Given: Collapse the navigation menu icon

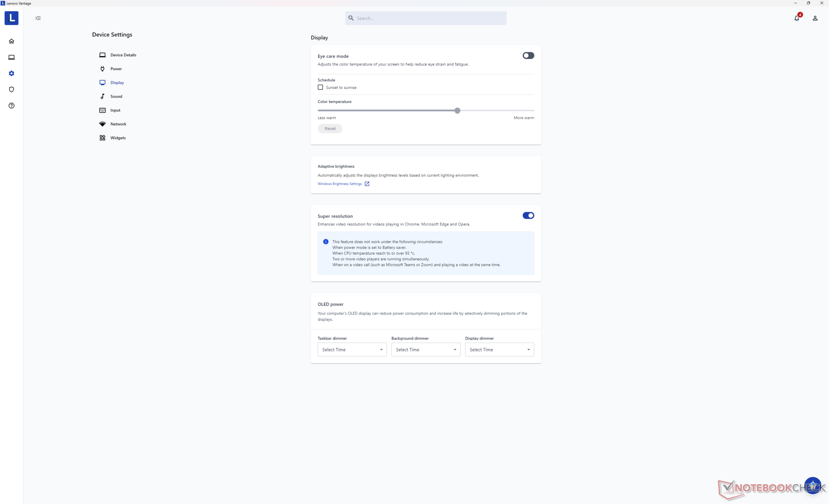Looking at the screenshot, I should (38, 18).
